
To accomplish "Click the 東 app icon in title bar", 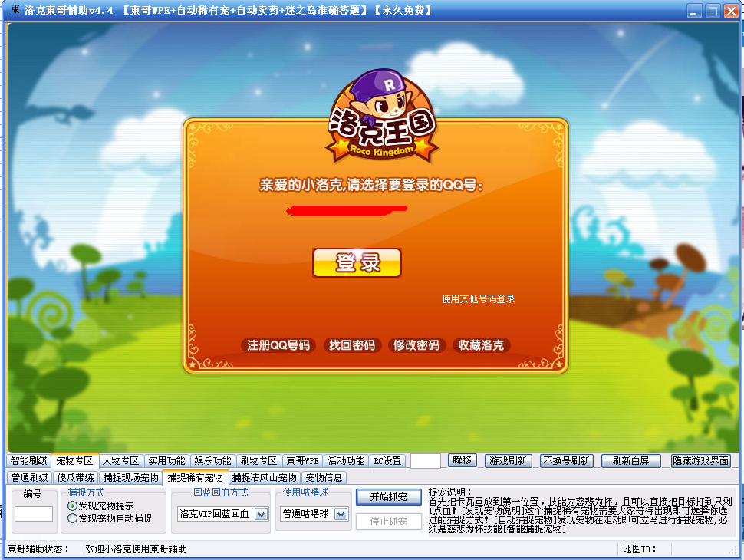I will [15, 9].
